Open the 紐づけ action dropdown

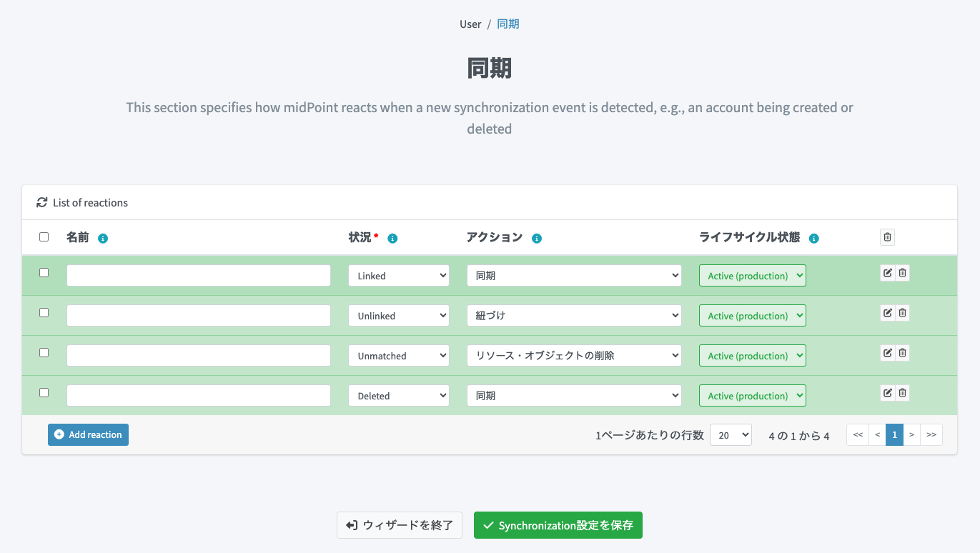pos(574,316)
